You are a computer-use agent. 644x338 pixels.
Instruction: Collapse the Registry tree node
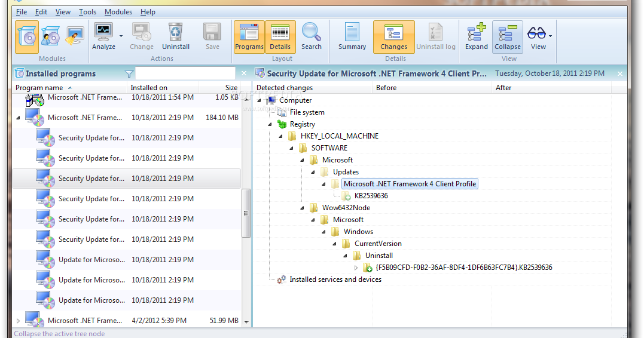270,124
